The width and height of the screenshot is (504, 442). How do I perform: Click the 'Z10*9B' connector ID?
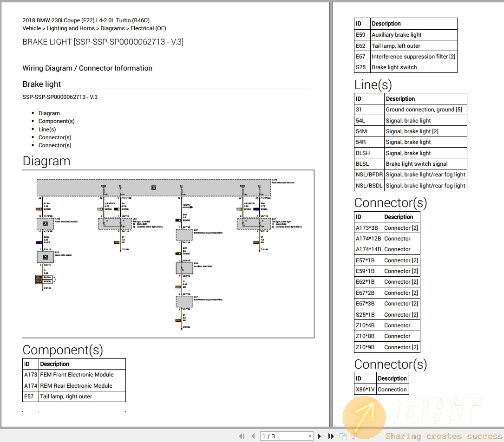(368, 347)
